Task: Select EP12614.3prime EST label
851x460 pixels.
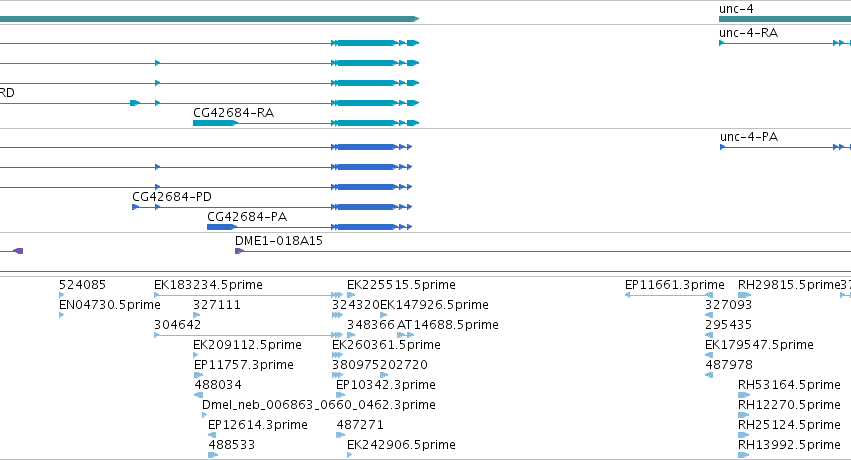Action: (258, 425)
